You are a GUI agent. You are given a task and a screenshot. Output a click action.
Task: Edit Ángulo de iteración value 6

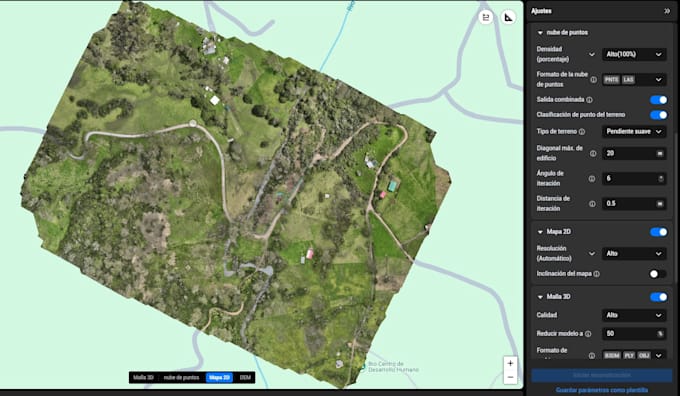pos(634,179)
